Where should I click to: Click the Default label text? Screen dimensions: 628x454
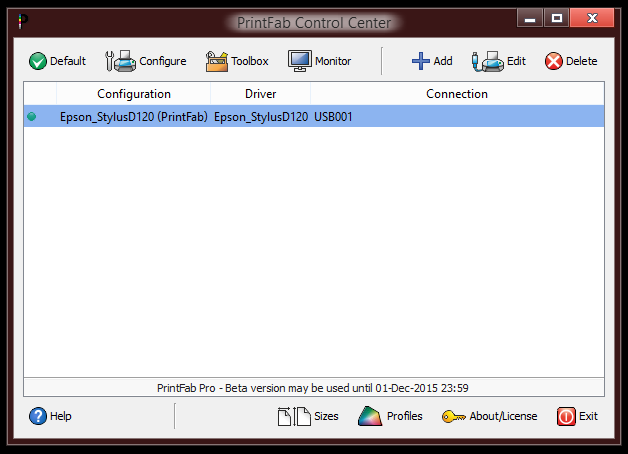[x=68, y=61]
